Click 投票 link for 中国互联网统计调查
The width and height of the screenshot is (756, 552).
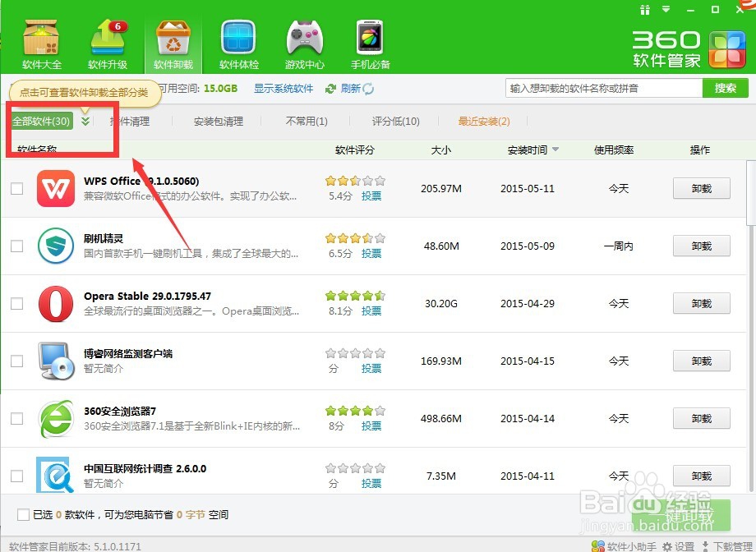pyautogui.click(x=371, y=483)
